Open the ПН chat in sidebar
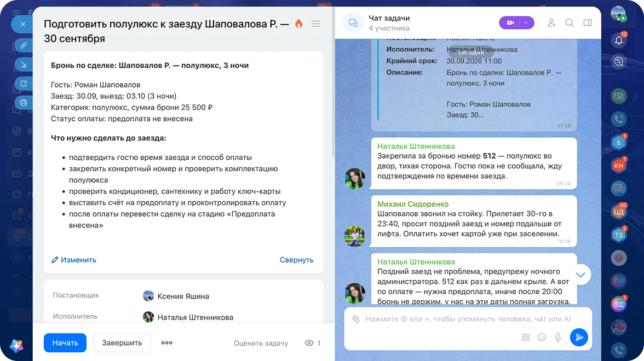The width and height of the screenshot is (644, 361). tap(619, 281)
